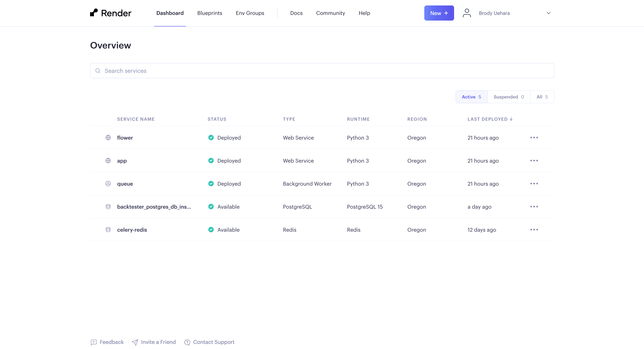Filter by Active 5 services
This screenshot has height=349, width=644.
pos(471,97)
